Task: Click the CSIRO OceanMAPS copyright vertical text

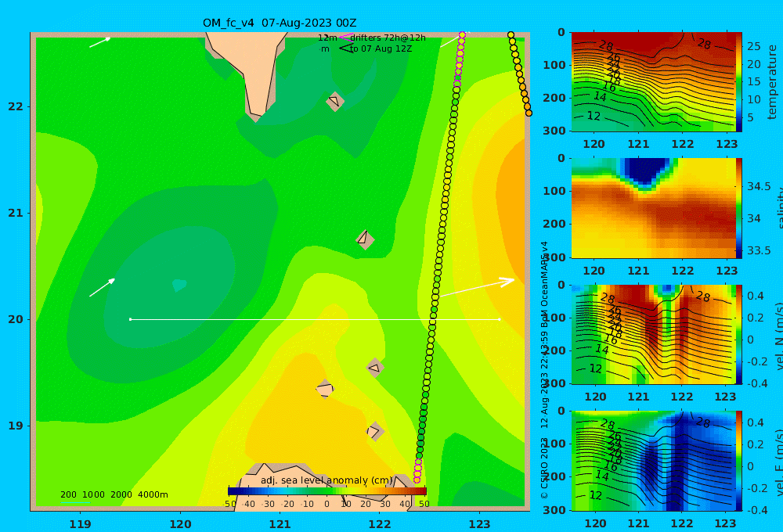Action: coord(545,370)
